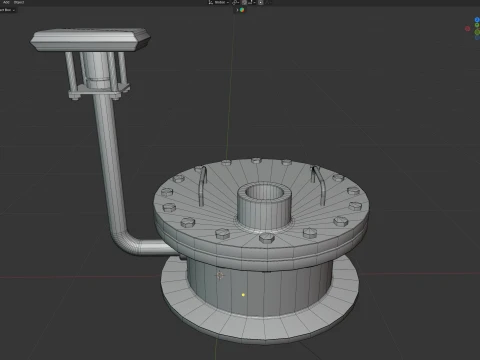Image resolution: width=480 pixels, height=360 pixels.
Task: Toggle proportional editing button
Action: 261,2
